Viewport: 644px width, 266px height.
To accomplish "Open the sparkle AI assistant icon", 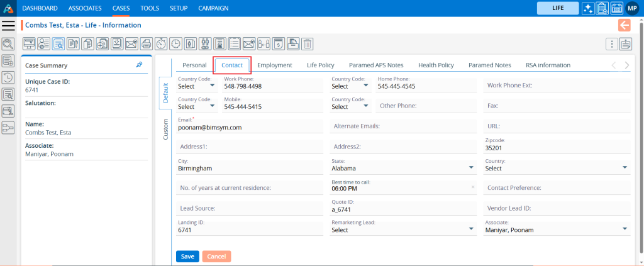I will click(x=588, y=8).
